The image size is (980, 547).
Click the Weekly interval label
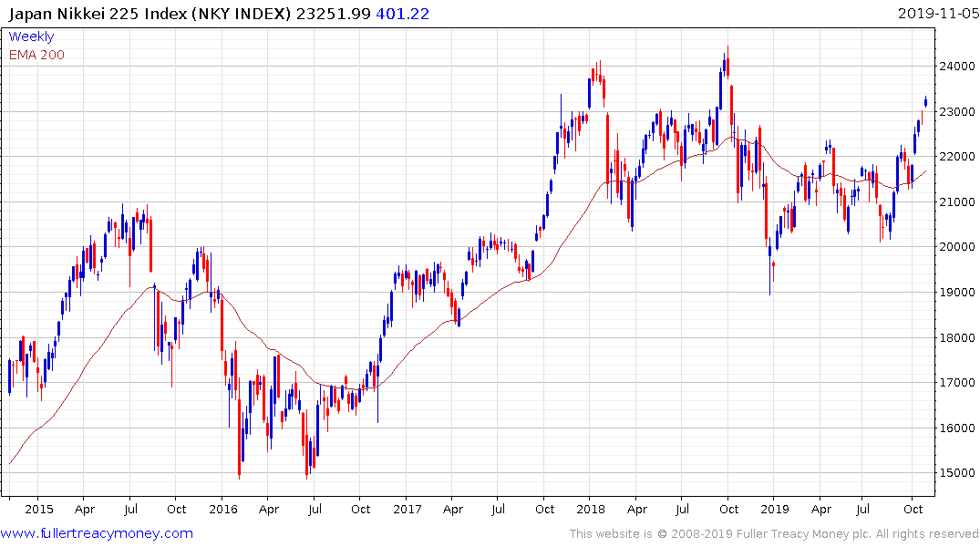click(x=31, y=36)
